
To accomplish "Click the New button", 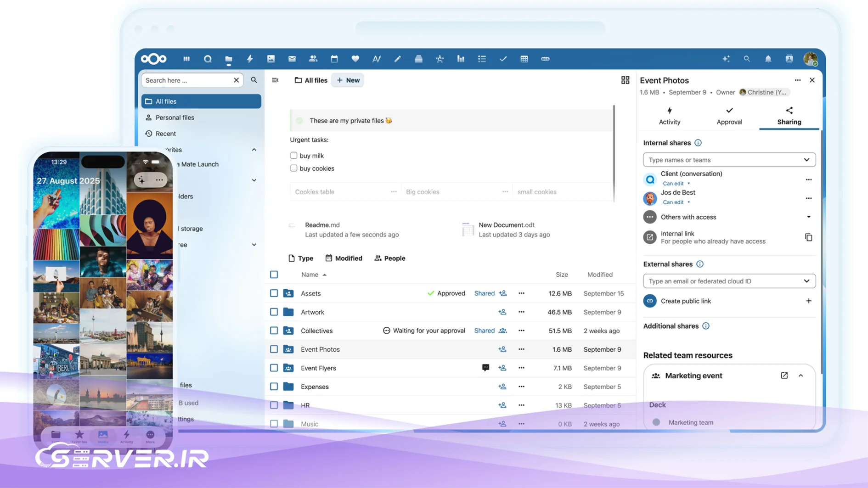I will (x=348, y=80).
